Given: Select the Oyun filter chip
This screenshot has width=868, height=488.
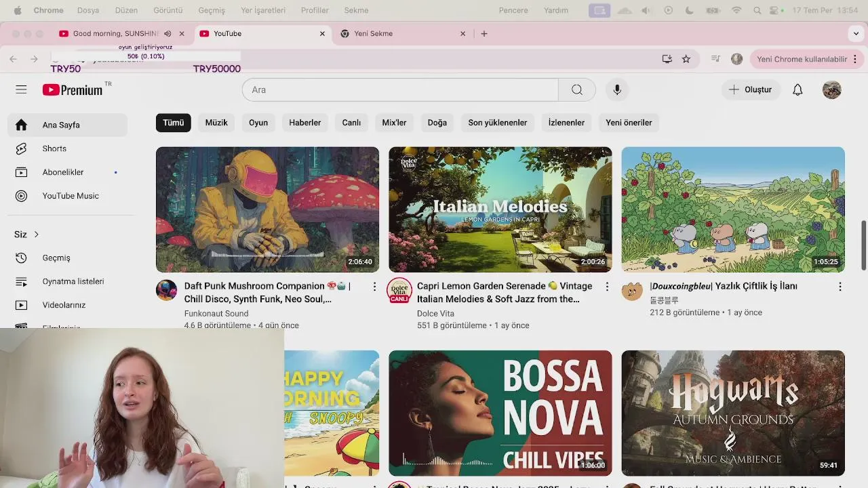Looking at the screenshot, I should point(258,123).
